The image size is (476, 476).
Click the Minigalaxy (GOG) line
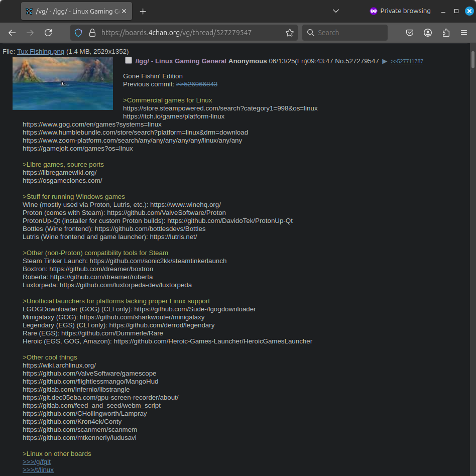(113, 317)
